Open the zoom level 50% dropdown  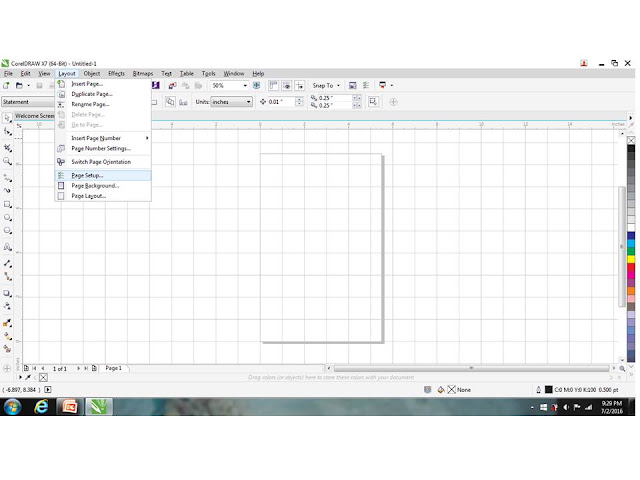point(245,86)
